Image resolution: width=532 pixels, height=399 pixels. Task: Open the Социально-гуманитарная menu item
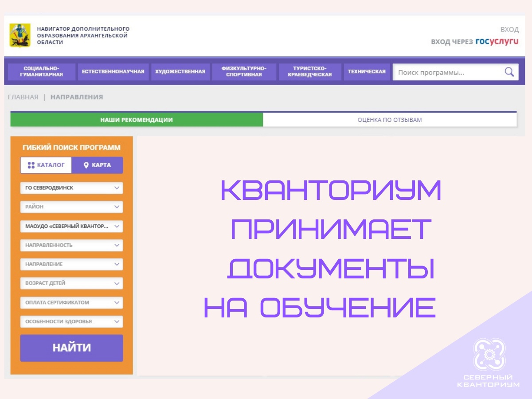pyautogui.click(x=41, y=72)
